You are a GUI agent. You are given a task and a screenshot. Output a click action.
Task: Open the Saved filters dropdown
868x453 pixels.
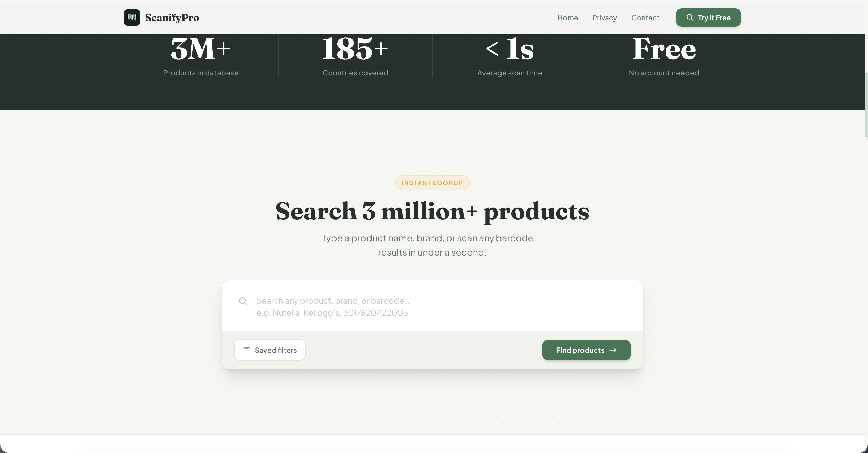coord(270,350)
